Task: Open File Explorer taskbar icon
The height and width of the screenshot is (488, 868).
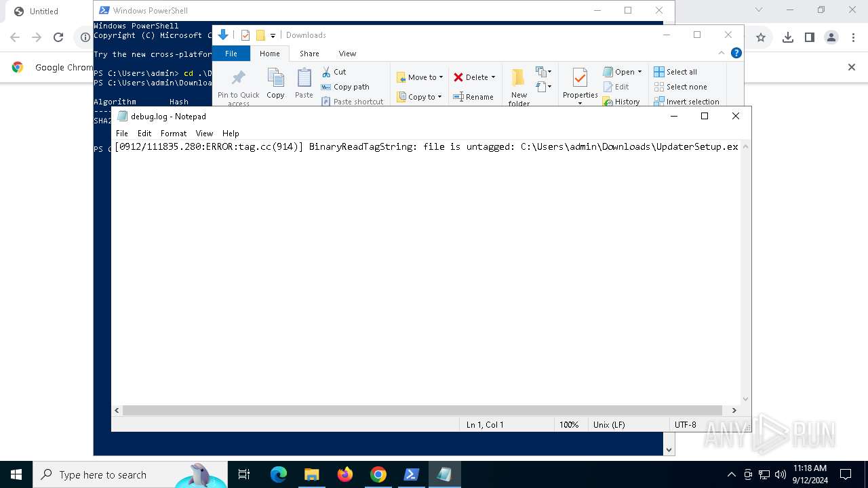Action: (312, 474)
